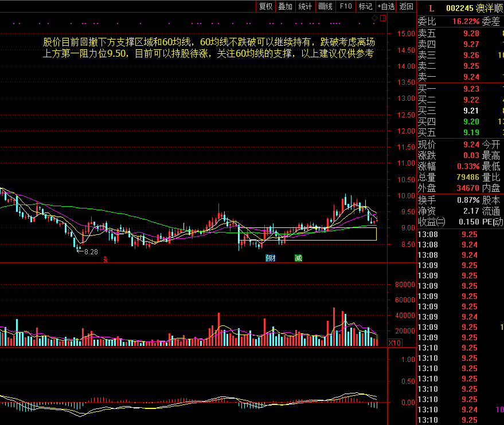504x425 pixels.
Task: Click the 内盘 label
Action: pyautogui.click(x=491, y=188)
